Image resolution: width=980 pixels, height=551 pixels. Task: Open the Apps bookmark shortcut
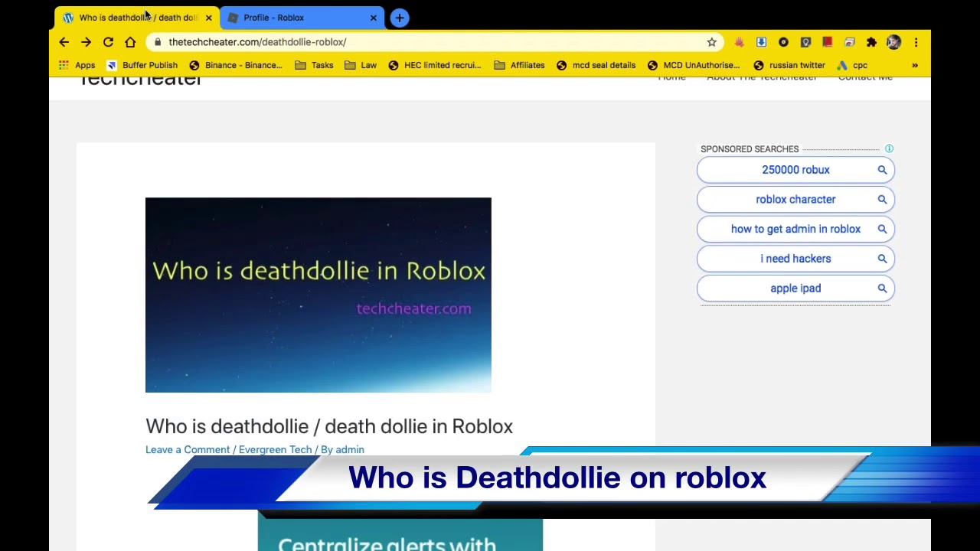pos(77,65)
